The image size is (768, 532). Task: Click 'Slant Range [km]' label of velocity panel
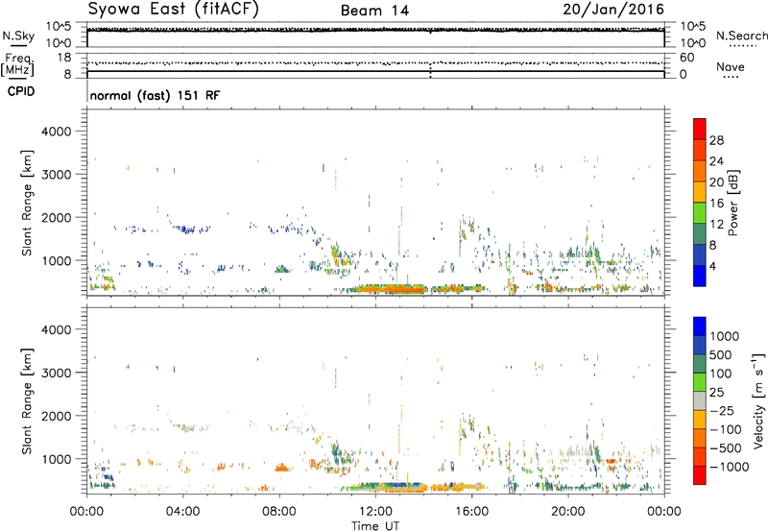(x=27, y=400)
